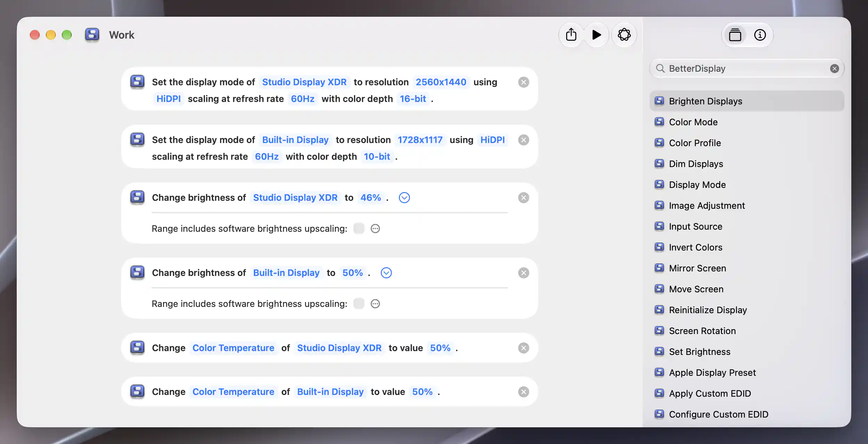Select the Color Profile action
Screen dimensions: 868x444
(x=747, y=143)
